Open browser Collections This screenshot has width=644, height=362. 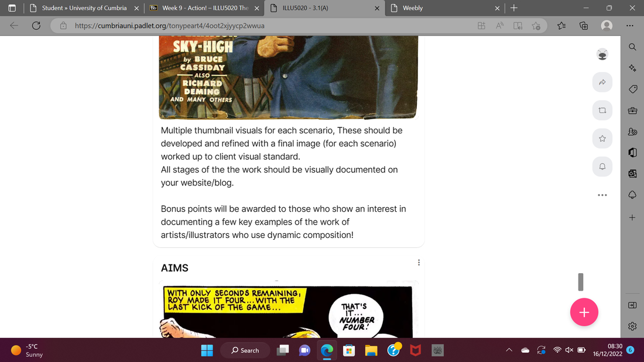pos(584,26)
